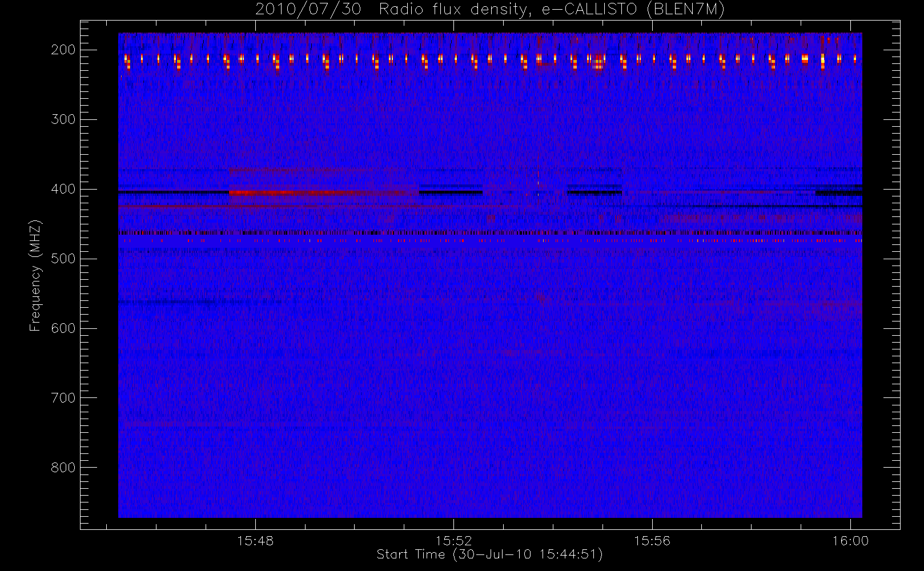The height and width of the screenshot is (571, 924).
Task: Click the 500 frequency tick label
Action: click(63, 259)
